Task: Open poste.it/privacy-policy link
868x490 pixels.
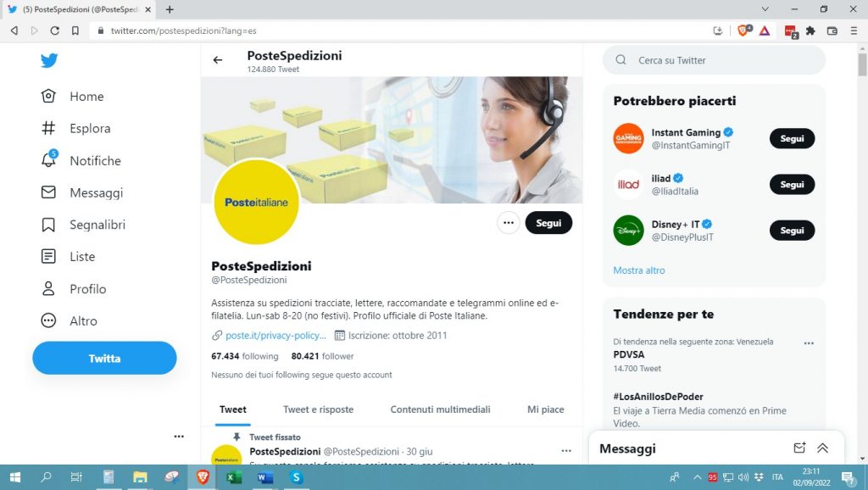Action: (x=275, y=336)
